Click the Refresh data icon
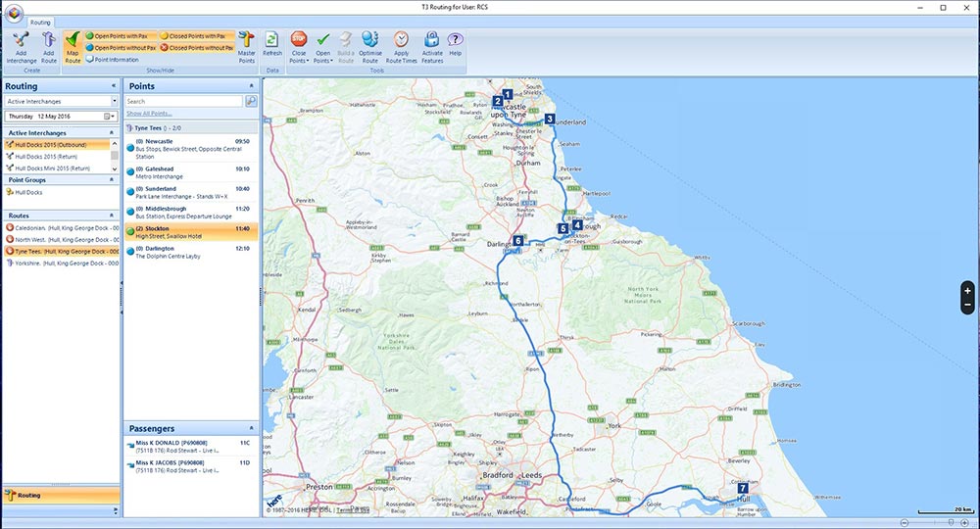This screenshot has width=980, height=529. pyautogui.click(x=271, y=45)
